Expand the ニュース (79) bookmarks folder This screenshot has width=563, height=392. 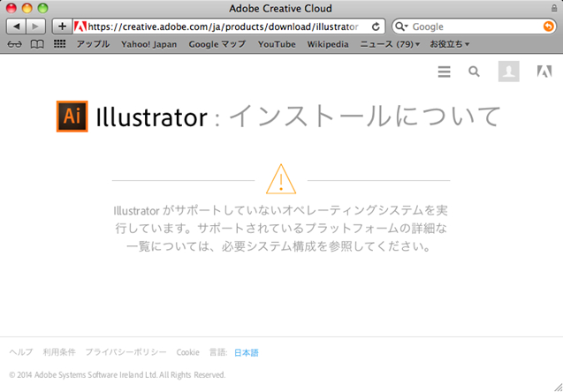[x=390, y=44]
